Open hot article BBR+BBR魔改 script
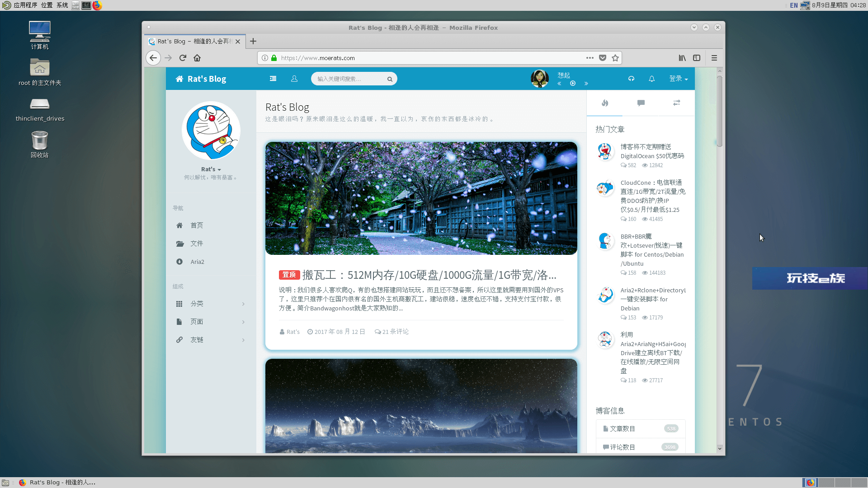This screenshot has height=488, width=868. point(652,250)
